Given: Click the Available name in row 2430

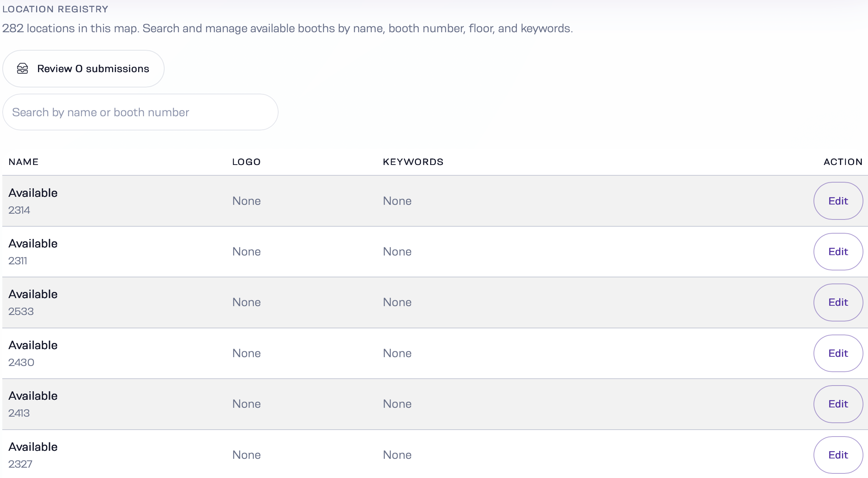Looking at the screenshot, I should pyautogui.click(x=33, y=345).
